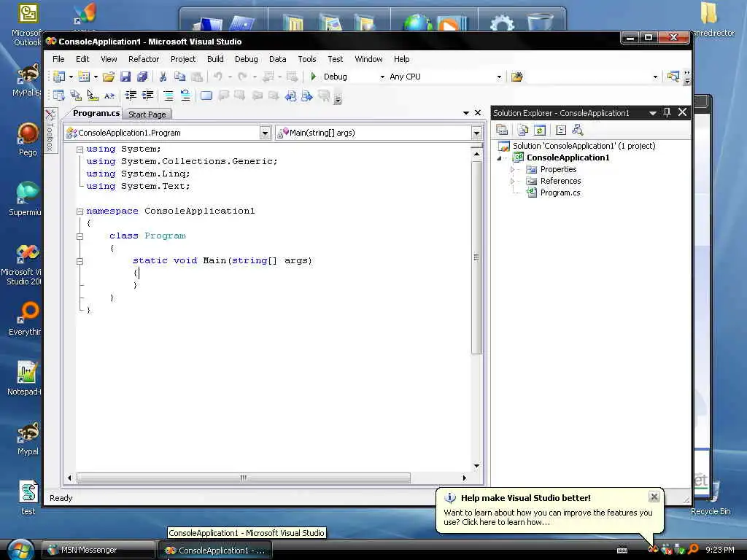This screenshot has height=560, width=747.
Task: Click the editor horizontal scrollbar thumb
Action: coord(244,478)
